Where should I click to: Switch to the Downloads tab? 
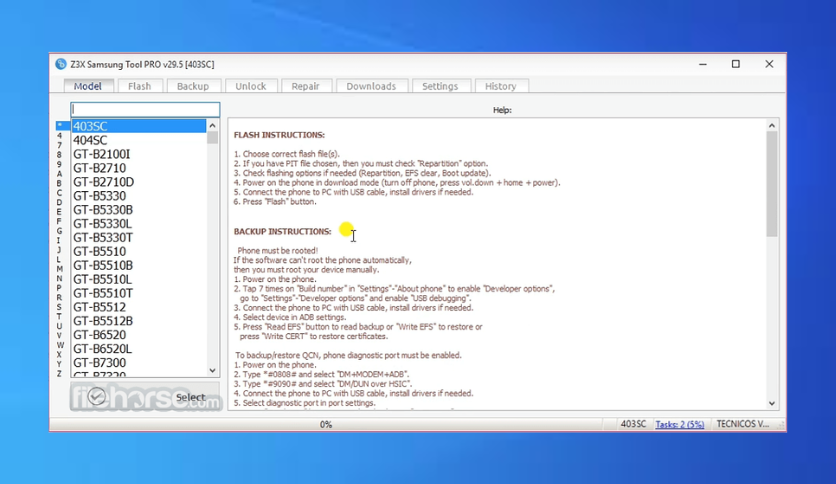pyautogui.click(x=371, y=86)
